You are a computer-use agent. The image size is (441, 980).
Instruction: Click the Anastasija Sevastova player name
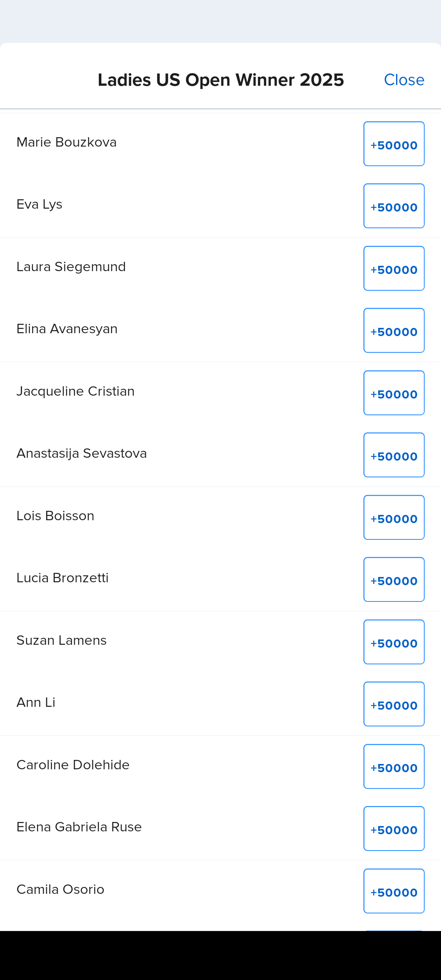tap(82, 454)
